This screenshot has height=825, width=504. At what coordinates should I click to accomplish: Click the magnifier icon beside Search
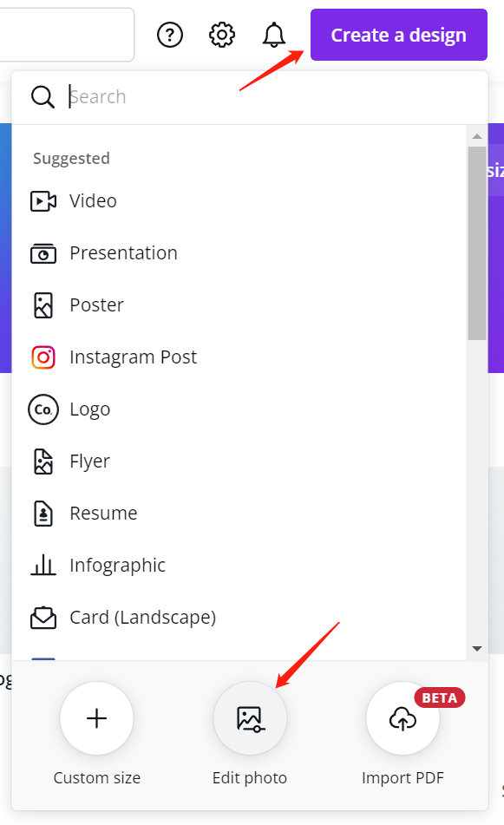(43, 97)
